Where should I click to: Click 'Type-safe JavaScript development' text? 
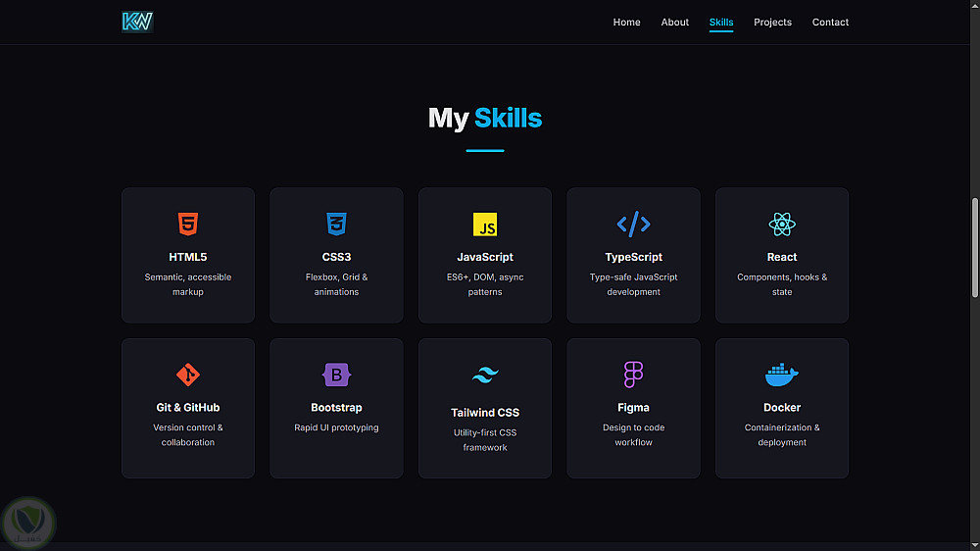(x=633, y=284)
